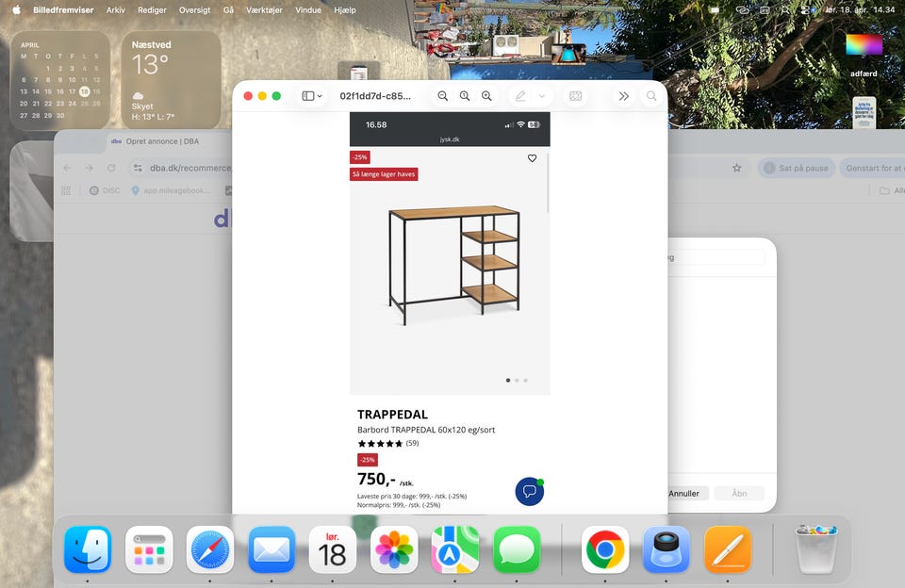Click 'Genstart for at' update button in Chrome
Viewport: 905px width, 588px height.
(873, 168)
